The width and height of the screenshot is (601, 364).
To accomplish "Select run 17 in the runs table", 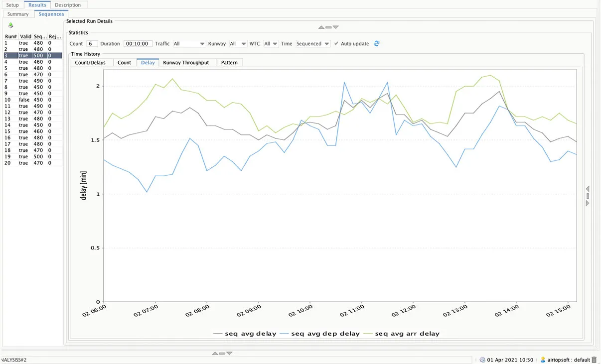I will point(33,144).
